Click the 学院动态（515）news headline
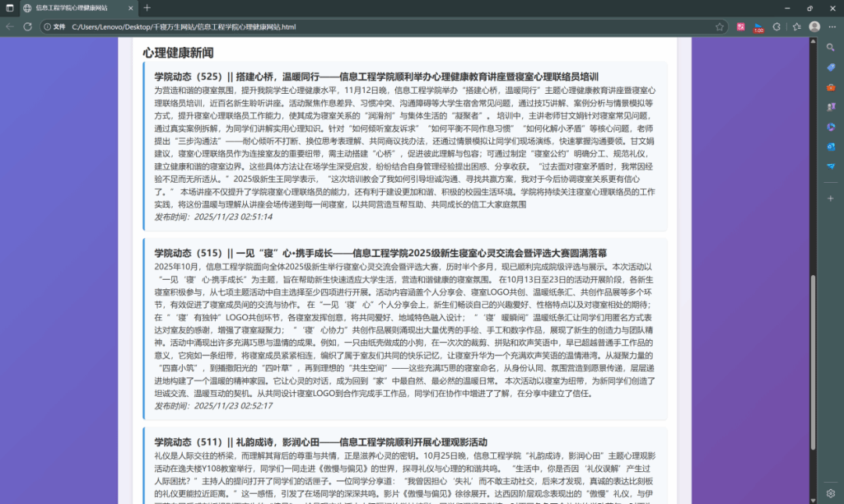Viewport: 844px width, 504px height. pos(380,253)
